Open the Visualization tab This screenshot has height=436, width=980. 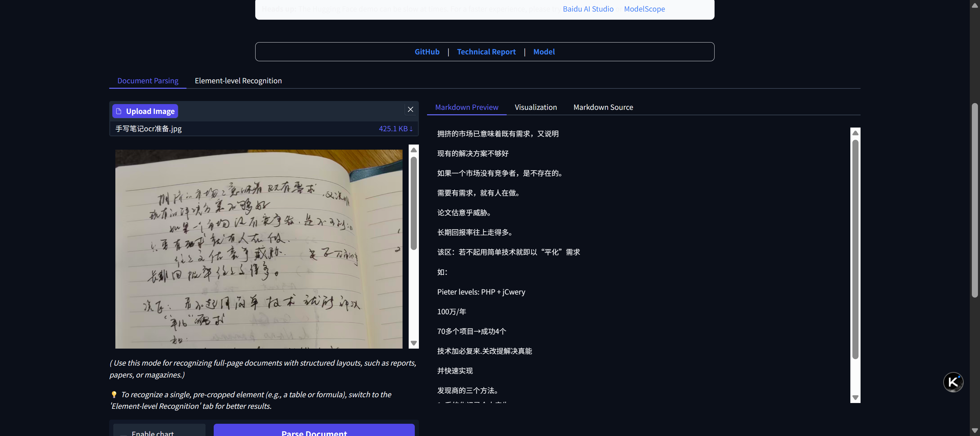coord(536,107)
